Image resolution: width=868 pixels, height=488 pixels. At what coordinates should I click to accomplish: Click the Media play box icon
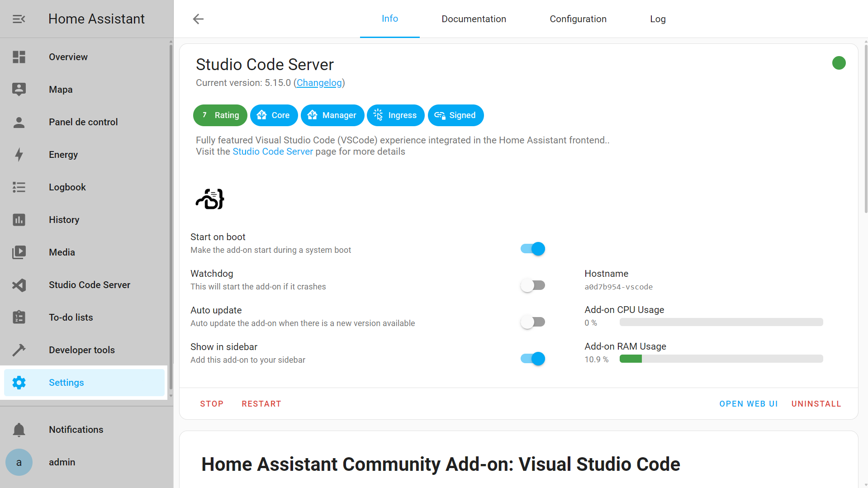19,252
